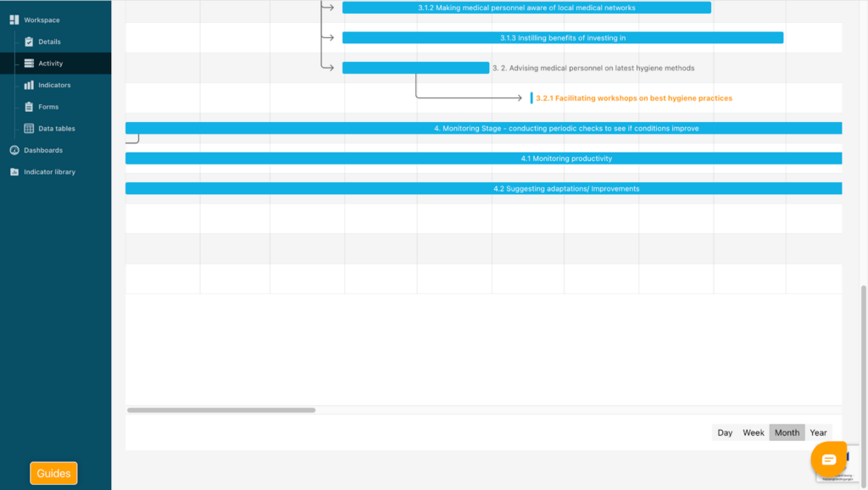The image size is (868, 490).
Task: Click the Activity list icon
Action: coord(29,64)
